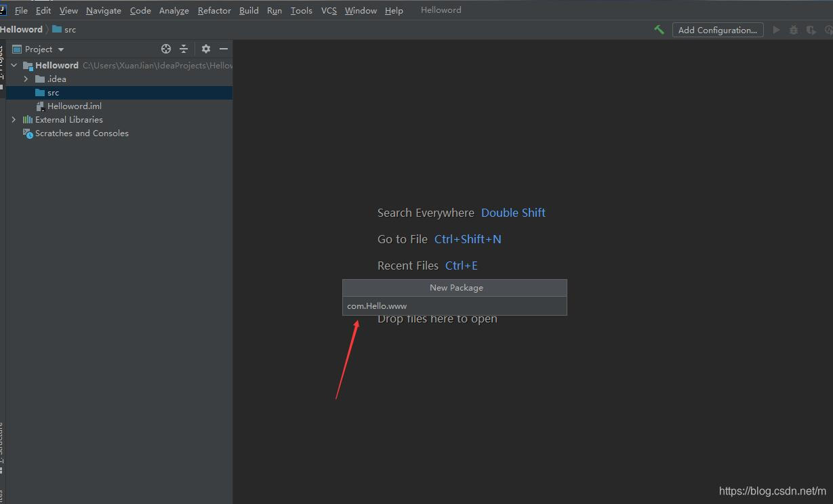Click the Ctrl+Shift+N shortcut text

pos(468,239)
